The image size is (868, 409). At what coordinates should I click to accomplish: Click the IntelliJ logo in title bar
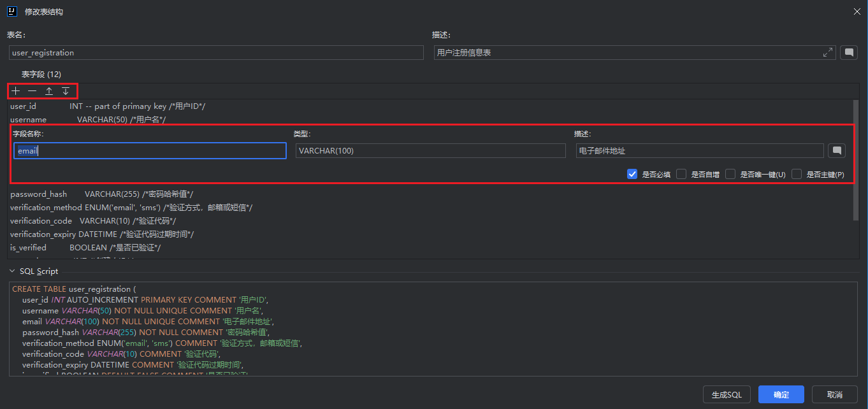pyautogui.click(x=11, y=11)
